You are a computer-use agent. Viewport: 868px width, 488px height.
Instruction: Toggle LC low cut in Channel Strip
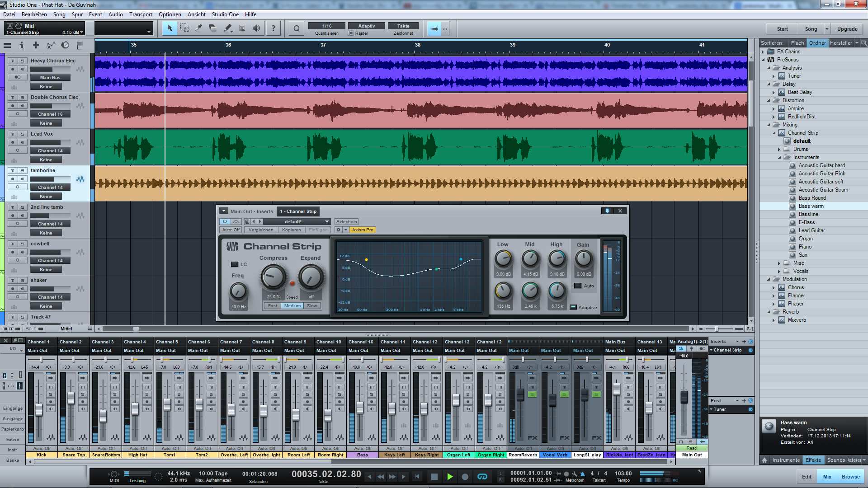click(235, 264)
